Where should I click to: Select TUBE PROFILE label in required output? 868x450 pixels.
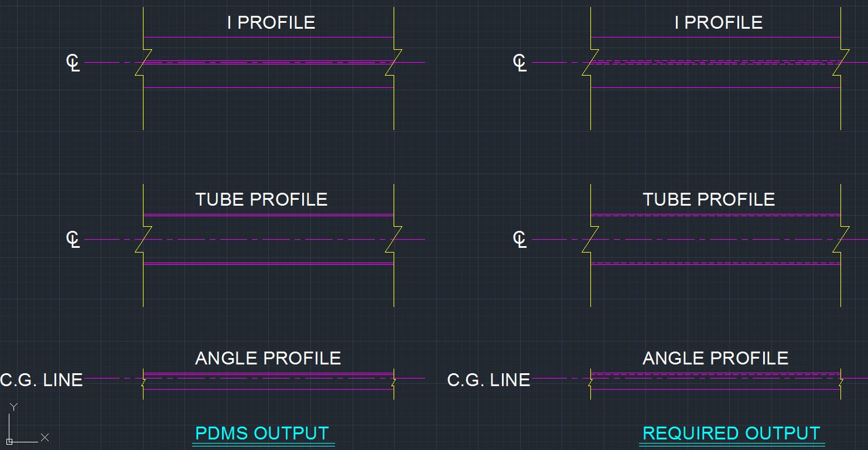click(x=709, y=200)
